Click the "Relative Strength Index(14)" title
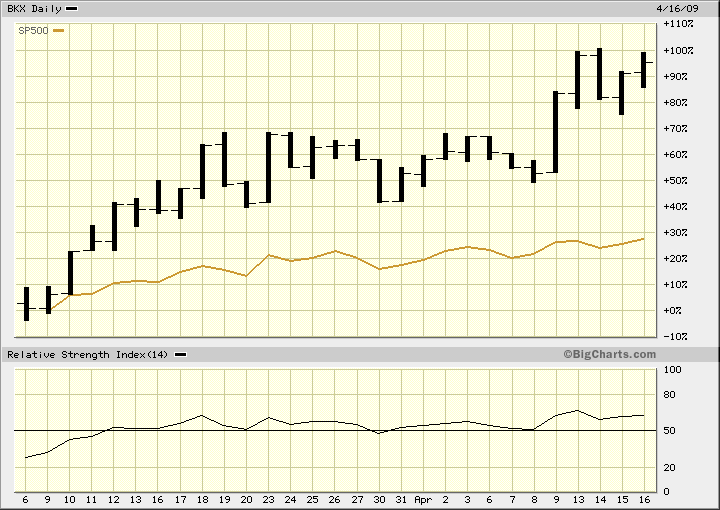Viewport: 720px width, 510px height. (88, 354)
